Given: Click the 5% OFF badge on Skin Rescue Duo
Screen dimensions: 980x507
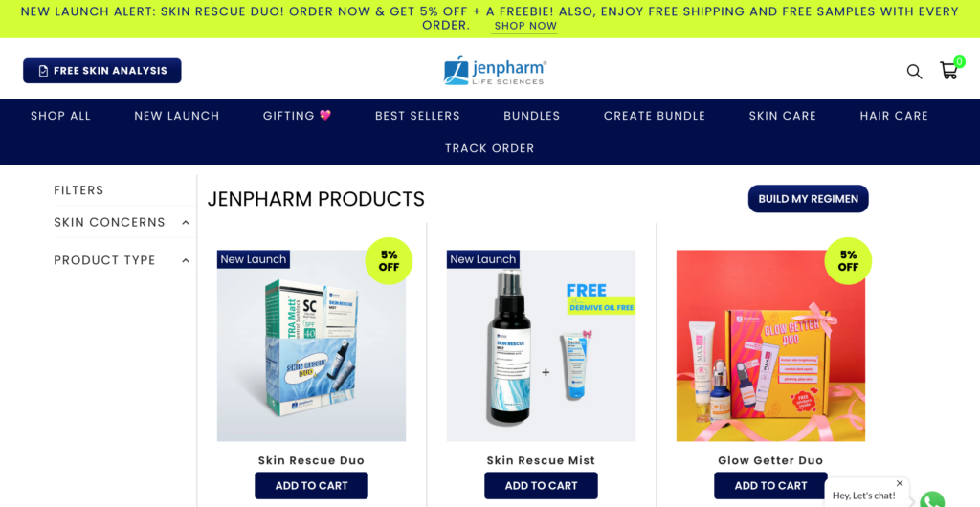Looking at the screenshot, I should [x=389, y=261].
